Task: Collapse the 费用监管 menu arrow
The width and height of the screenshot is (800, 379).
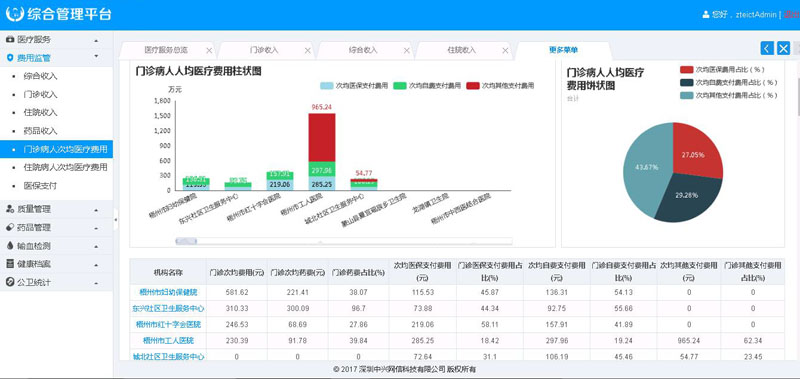Action: coord(96,57)
